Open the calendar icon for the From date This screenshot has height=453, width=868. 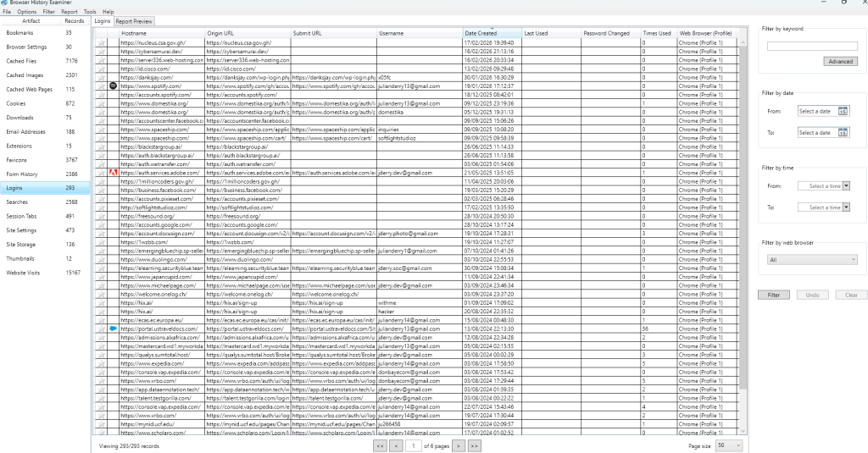[843, 111]
